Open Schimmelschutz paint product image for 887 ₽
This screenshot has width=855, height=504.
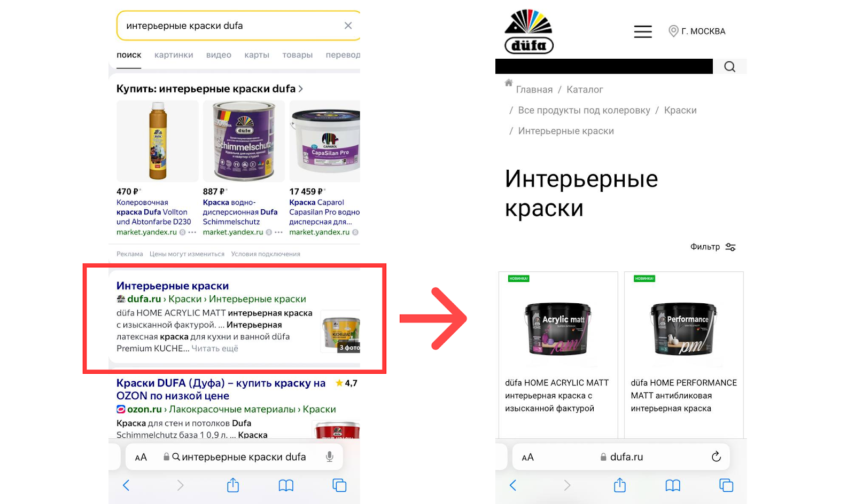coord(244,141)
